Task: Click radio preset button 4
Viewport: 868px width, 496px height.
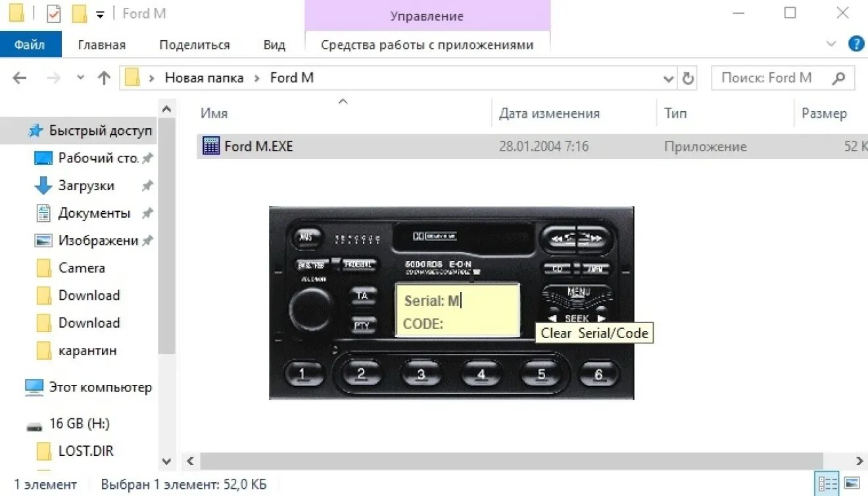Action: (481, 374)
